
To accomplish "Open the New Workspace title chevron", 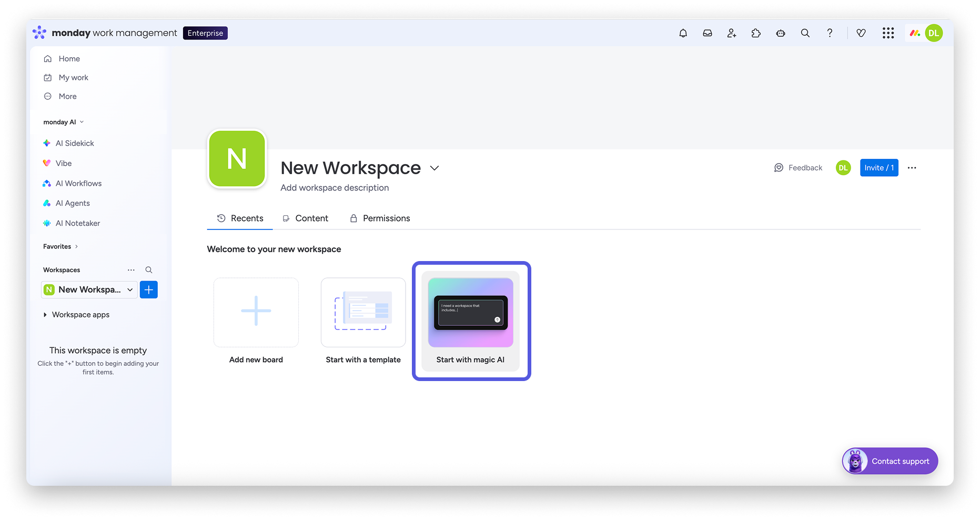I will pyautogui.click(x=435, y=168).
